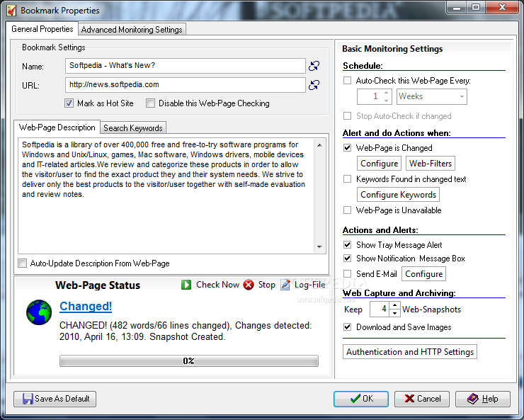The width and height of the screenshot is (524, 420).
Task: Enable Keywords Found in changed text
Action: pos(348,179)
